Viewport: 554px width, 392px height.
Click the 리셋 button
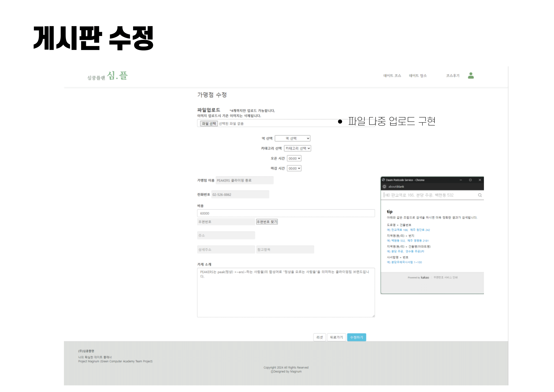pos(319,338)
